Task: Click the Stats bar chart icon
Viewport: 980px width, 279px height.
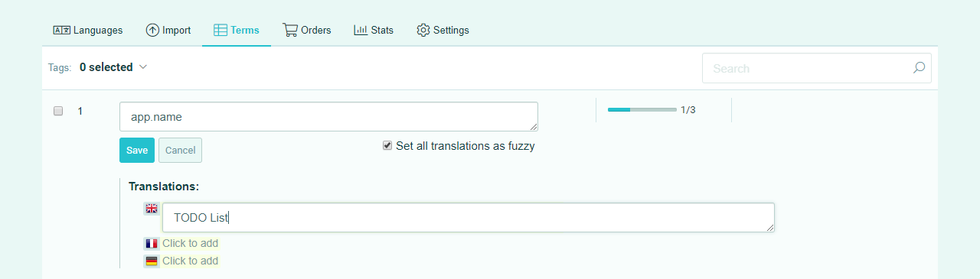Action: pyautogui.click(x=361, y=31)
